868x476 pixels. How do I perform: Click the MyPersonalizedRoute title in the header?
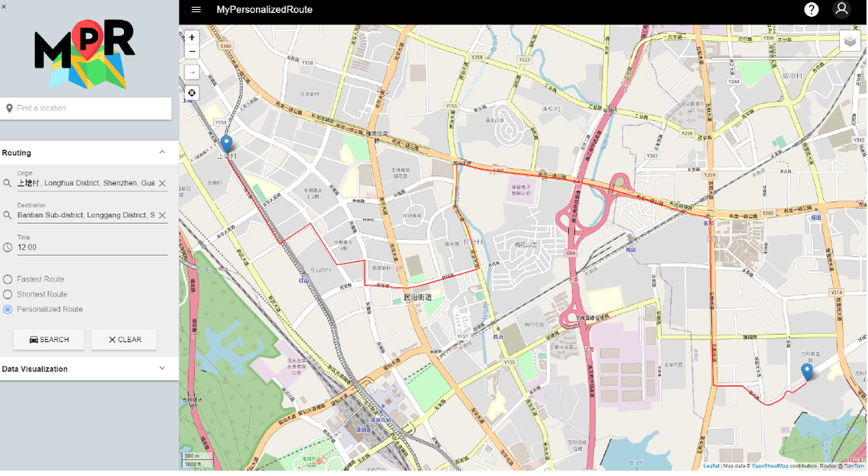pyautogui.click(x=263, y=10)
